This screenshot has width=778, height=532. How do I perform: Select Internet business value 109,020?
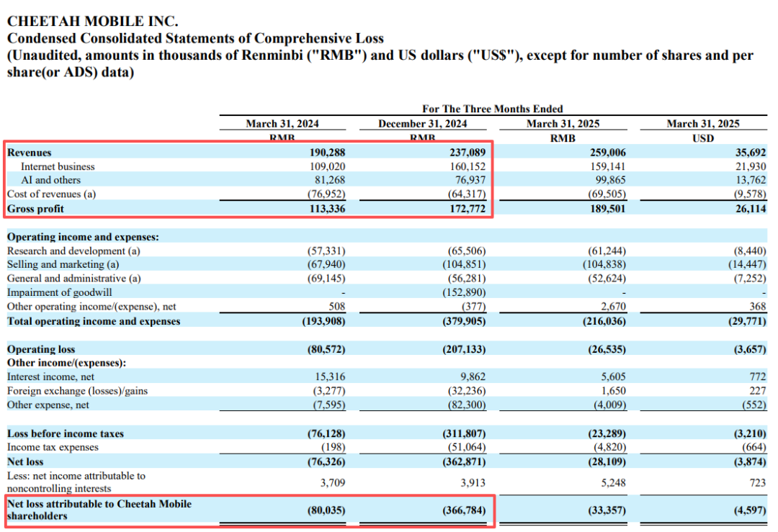(327, 166)
